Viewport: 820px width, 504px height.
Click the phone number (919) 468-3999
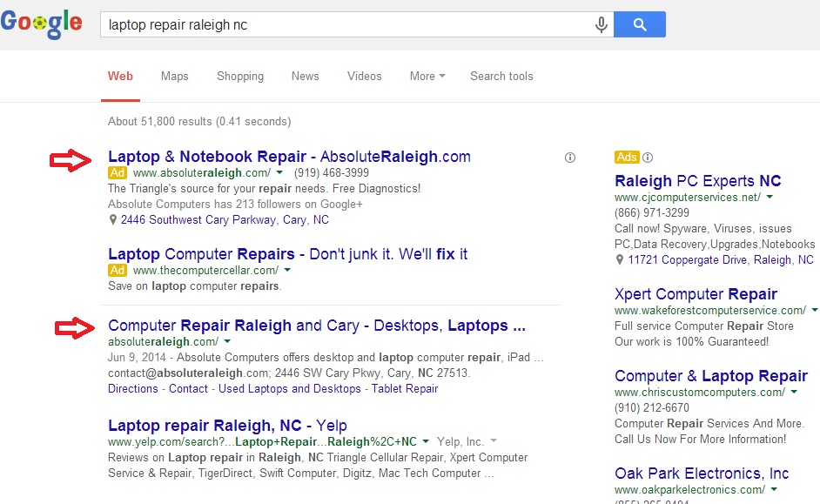(x=332, y=172)
